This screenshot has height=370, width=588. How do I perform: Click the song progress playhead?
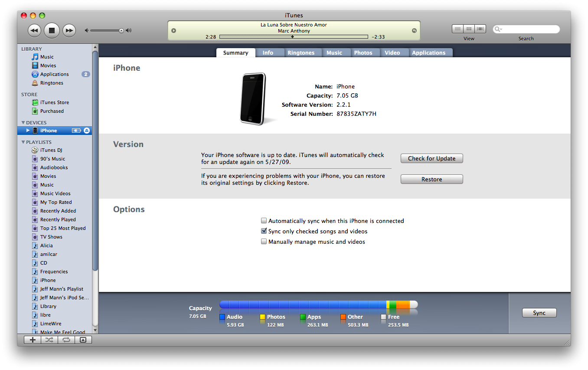point(292,37)
